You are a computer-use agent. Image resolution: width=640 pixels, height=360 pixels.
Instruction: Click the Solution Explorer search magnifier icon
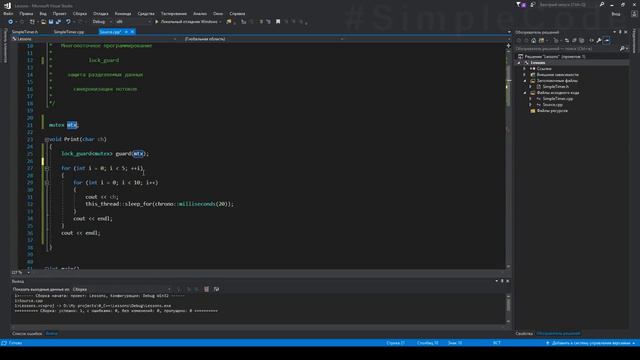pos(622,49)
